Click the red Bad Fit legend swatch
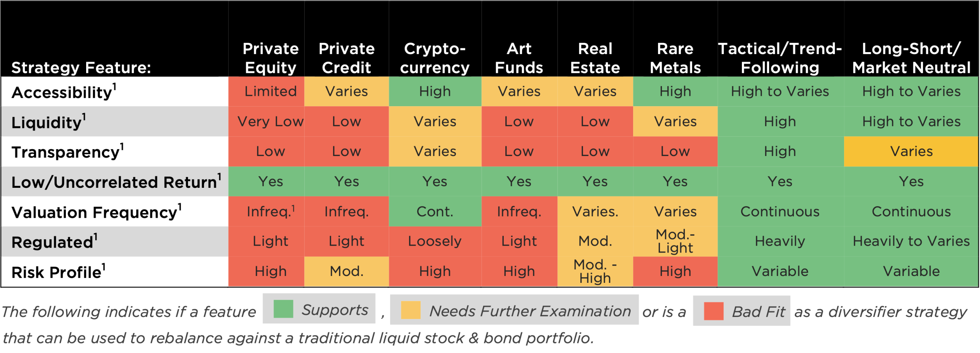The height and width of the screenshot is (353, 980). (x=714, y=311)
